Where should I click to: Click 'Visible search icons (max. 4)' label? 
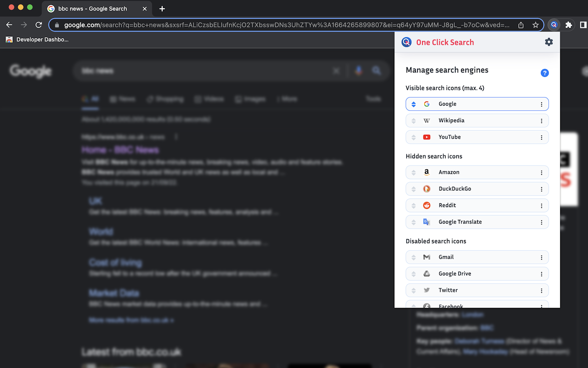pyautogui.click(x=445, y=88)
